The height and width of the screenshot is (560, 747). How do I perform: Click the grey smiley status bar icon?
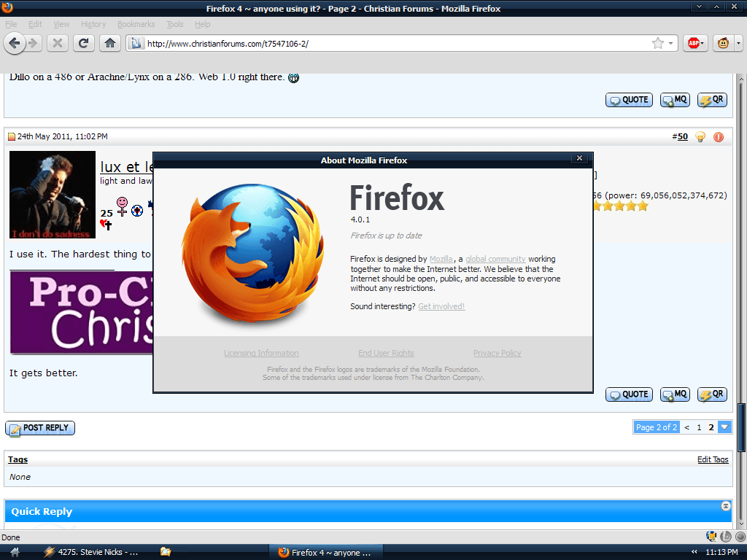(740, 537)
